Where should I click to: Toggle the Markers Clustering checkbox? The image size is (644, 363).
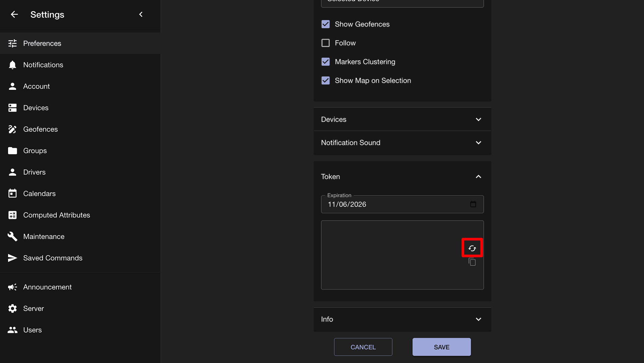pyautogui.click(x=325, y=62)
